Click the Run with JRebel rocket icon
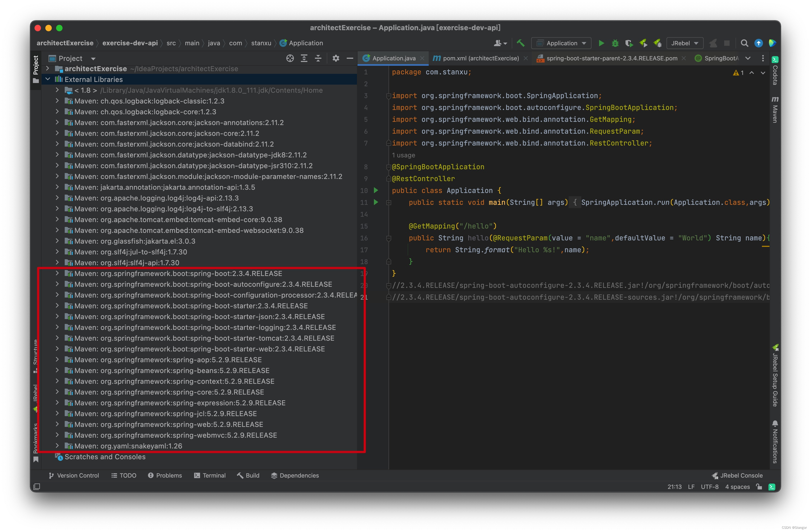Image resolution: width=811 pixels, height=532 pixels. 643,43
